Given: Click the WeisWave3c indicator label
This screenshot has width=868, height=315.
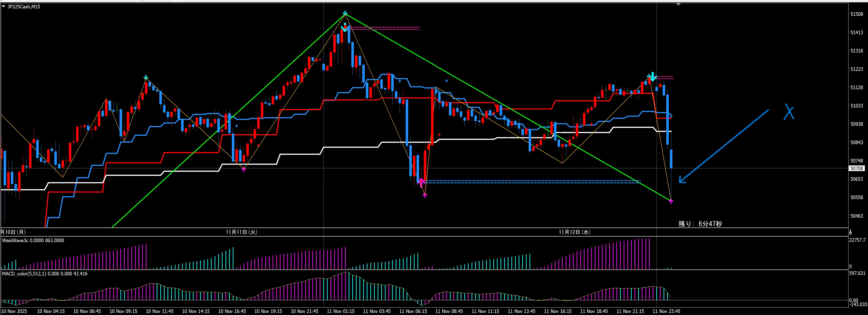Looking at the screenshot, I should click(x=15, y=241).
